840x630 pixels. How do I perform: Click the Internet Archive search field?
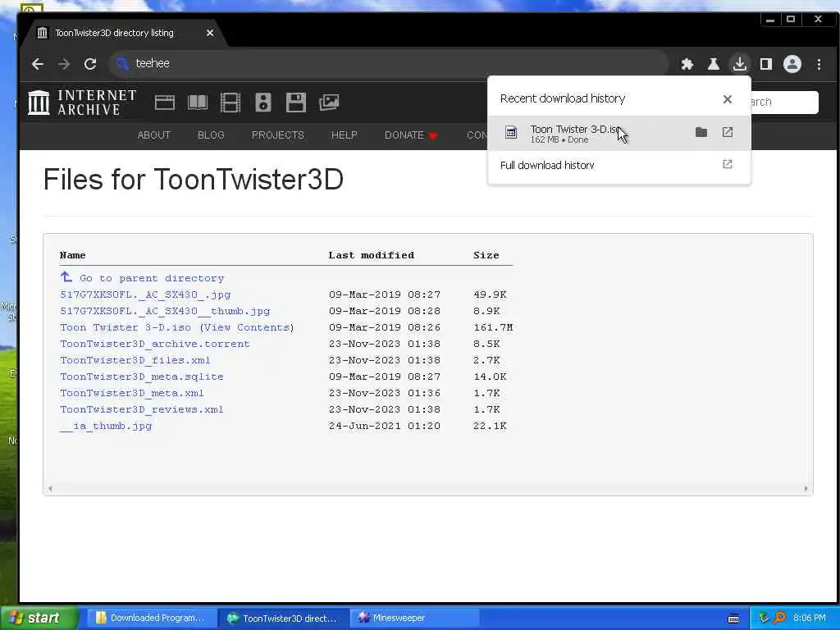click(x=785, y=102)
